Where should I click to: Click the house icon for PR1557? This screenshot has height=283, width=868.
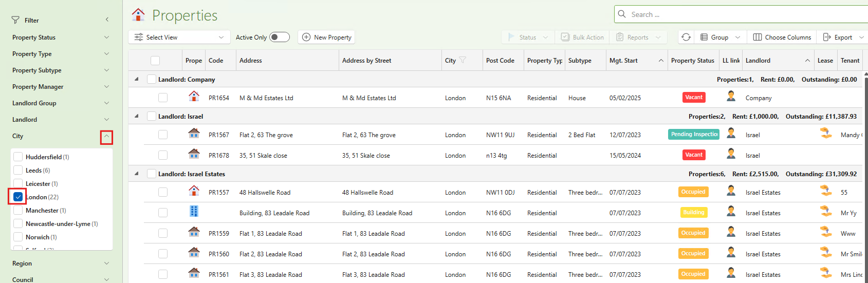[x=194, y=191]
